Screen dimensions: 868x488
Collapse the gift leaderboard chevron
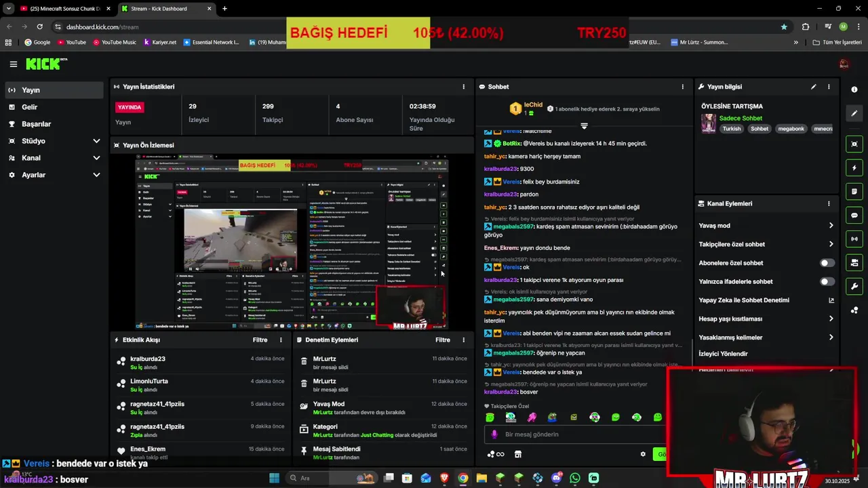[x=584, y=126]
